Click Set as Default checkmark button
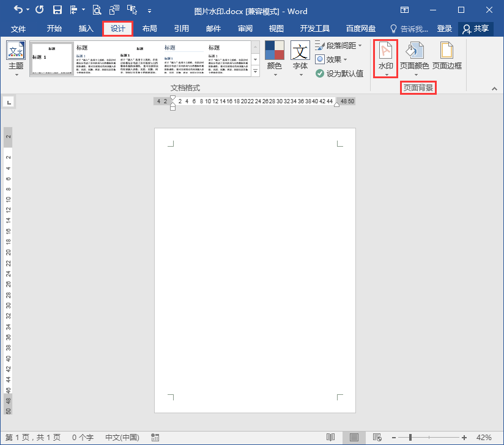The height and width of the screenshot is (445, 504). click(x=339, y=73)
